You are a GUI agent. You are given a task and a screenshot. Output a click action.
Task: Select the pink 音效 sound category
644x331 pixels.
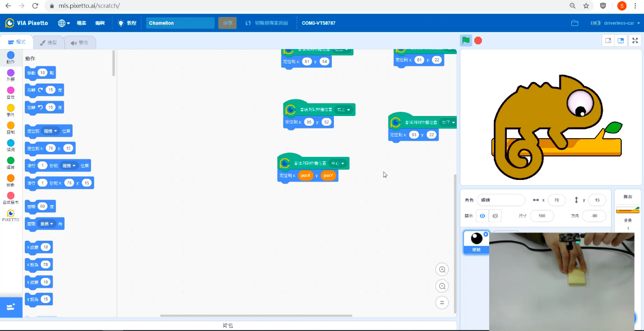(10, 93)
